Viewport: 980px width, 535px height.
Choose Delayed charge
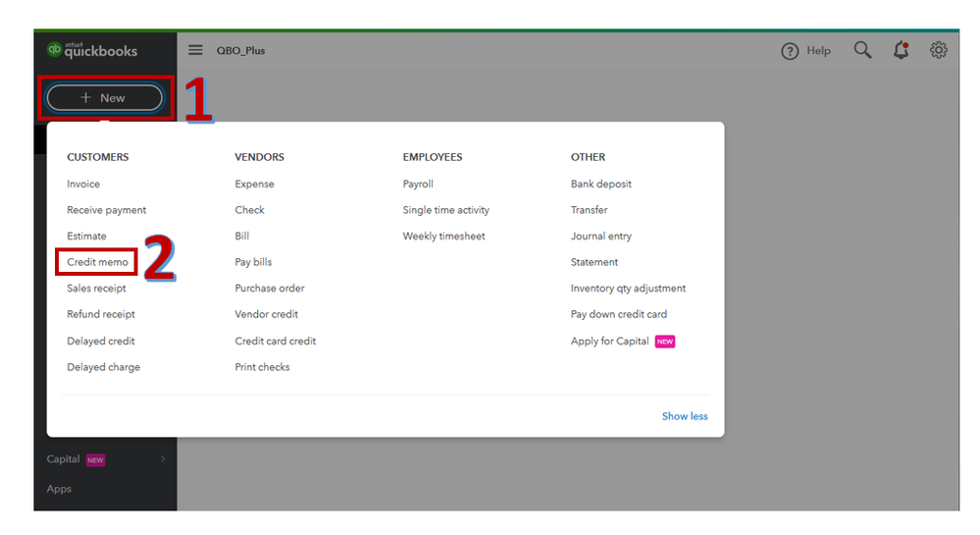(103, 367)
